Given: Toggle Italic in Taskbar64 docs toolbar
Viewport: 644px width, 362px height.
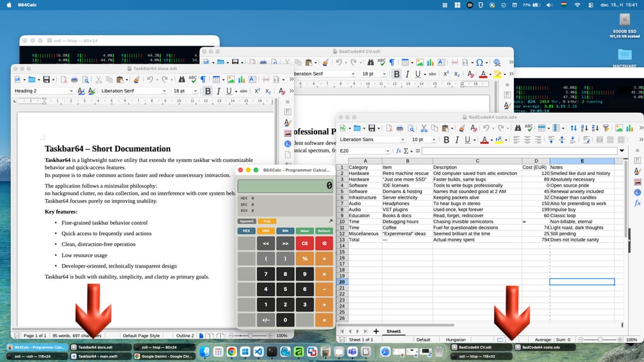Looking at the screenshot, I should pos(219,91).
